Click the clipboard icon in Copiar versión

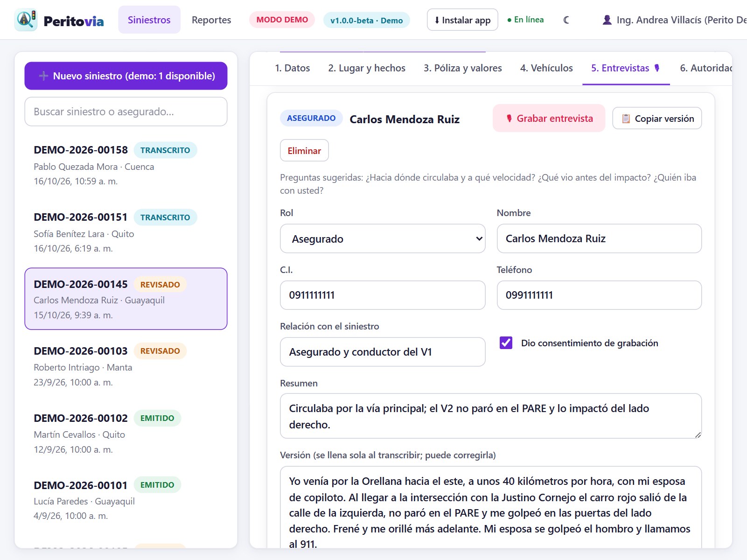pyautogui.click(x=626, y=119)
